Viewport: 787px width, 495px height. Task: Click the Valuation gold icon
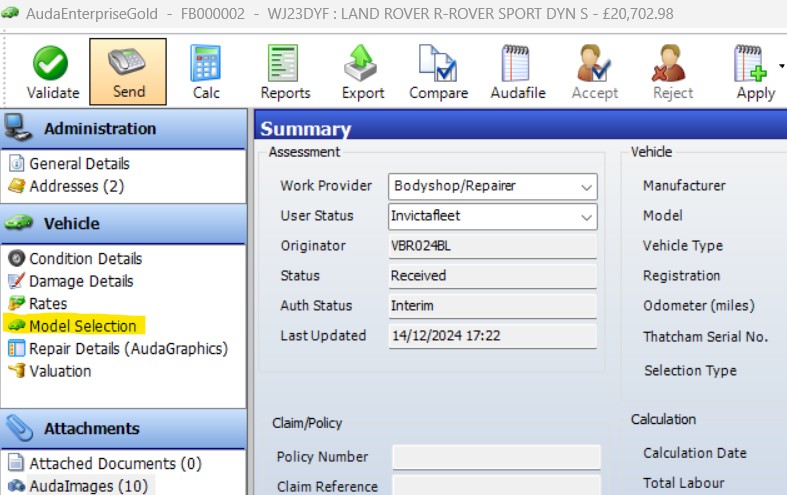[18, 370]
